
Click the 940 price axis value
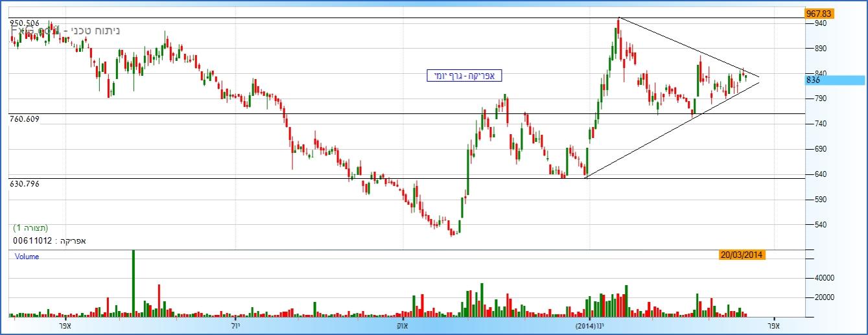click(x=820, y=23)
